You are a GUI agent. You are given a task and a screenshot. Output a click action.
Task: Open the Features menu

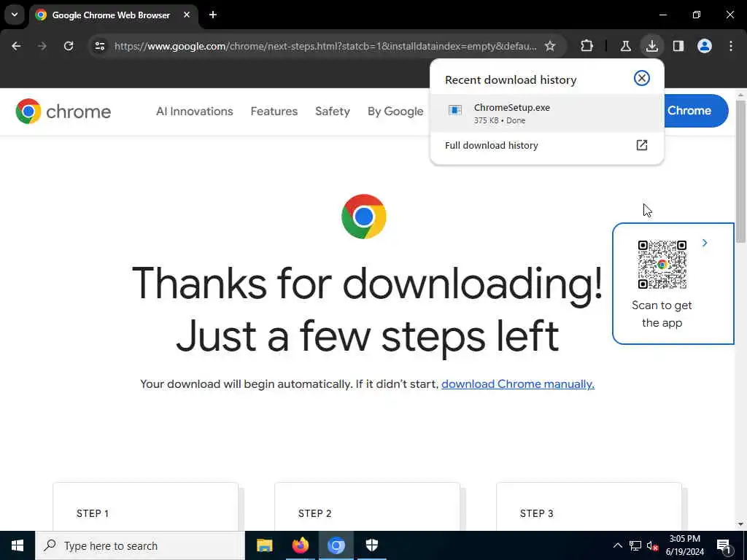click(274, 112)
